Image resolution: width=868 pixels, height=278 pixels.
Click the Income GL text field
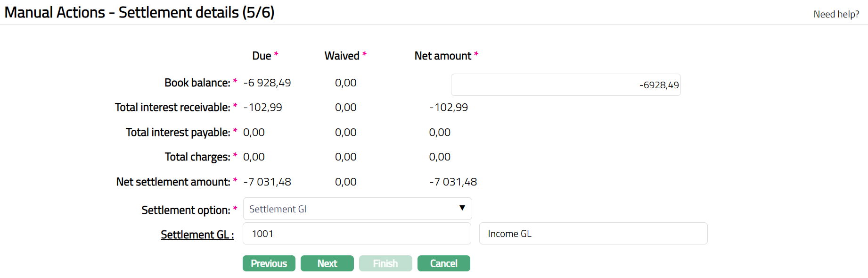tap(593, 234)
